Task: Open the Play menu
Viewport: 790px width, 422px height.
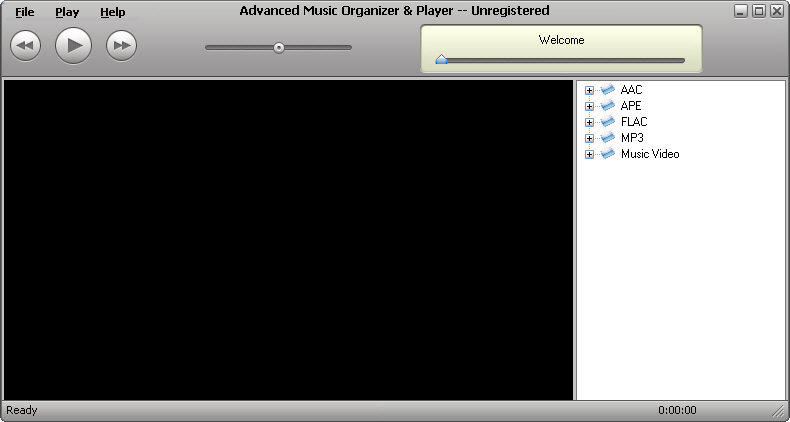Action: tap(67, 12)
